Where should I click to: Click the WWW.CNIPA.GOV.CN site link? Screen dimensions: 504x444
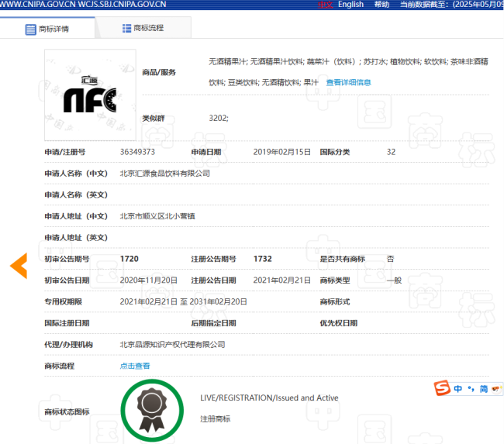(x=38, y=5)
